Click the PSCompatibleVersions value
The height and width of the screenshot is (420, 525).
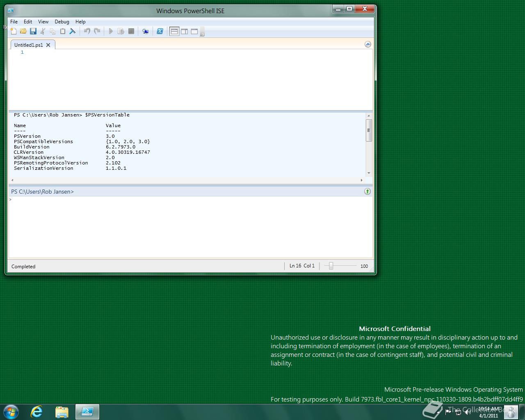pos(128,142)
